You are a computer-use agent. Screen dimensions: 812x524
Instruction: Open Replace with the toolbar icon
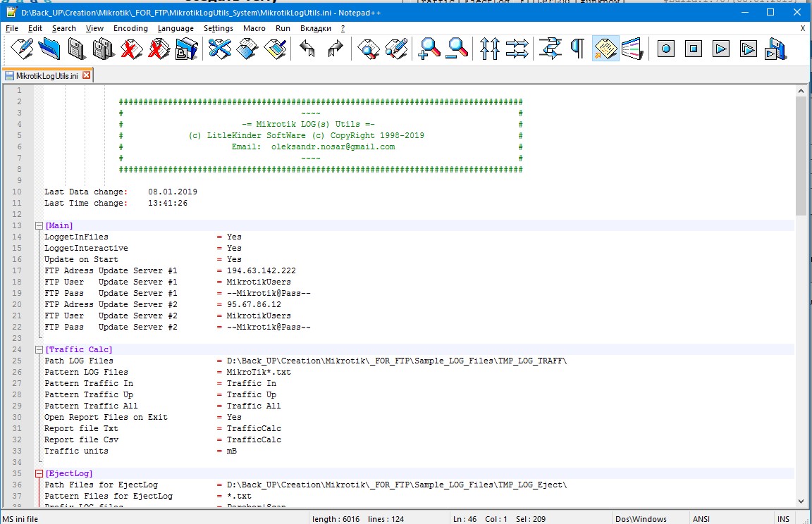(396, 49)
